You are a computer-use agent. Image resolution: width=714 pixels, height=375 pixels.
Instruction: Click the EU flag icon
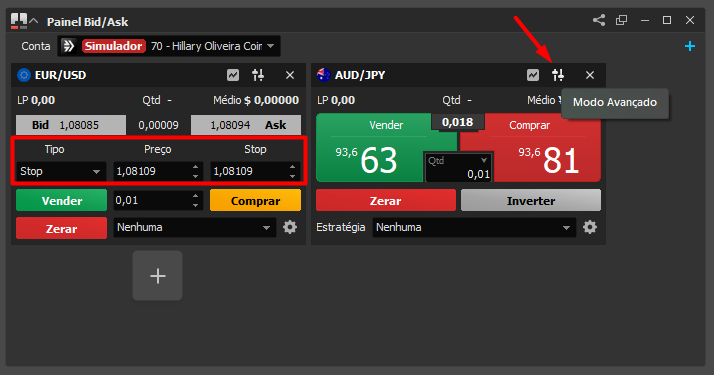coord(24,75)
